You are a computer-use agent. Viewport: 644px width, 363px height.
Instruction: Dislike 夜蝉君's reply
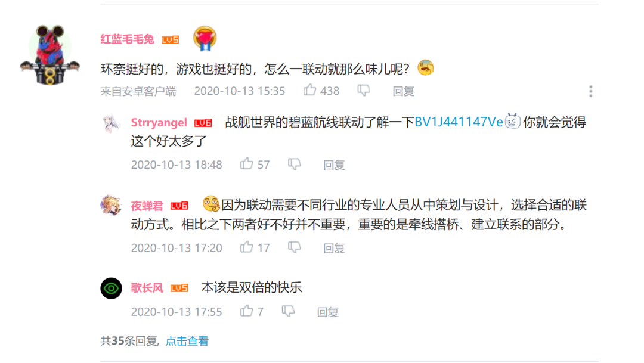coord(294,247)
